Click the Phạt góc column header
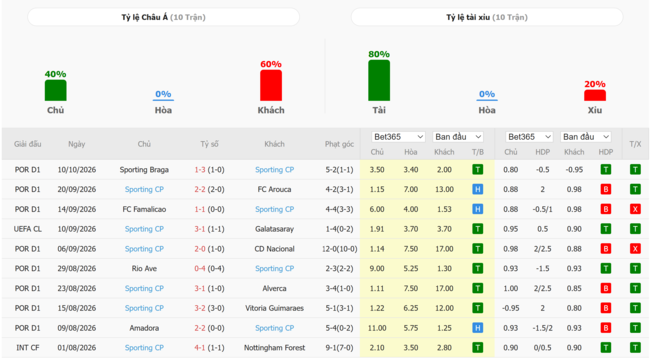 tap(339, 144)
